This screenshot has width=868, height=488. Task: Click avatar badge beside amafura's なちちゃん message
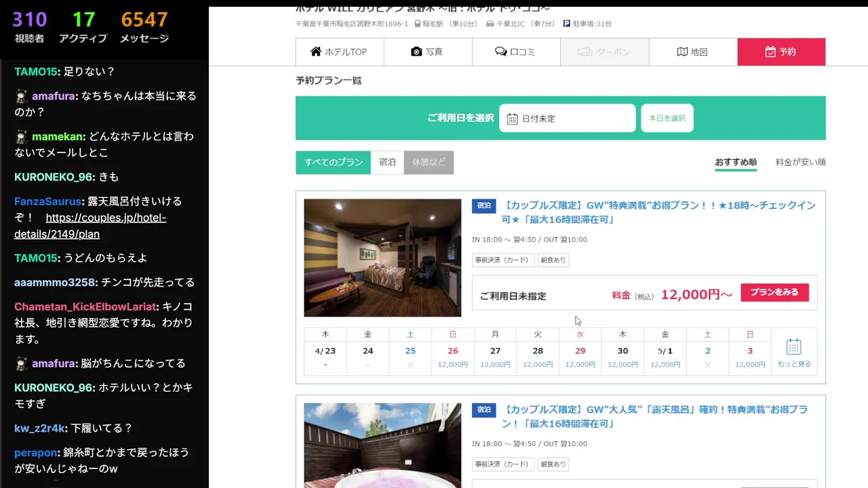coord(22,96)
